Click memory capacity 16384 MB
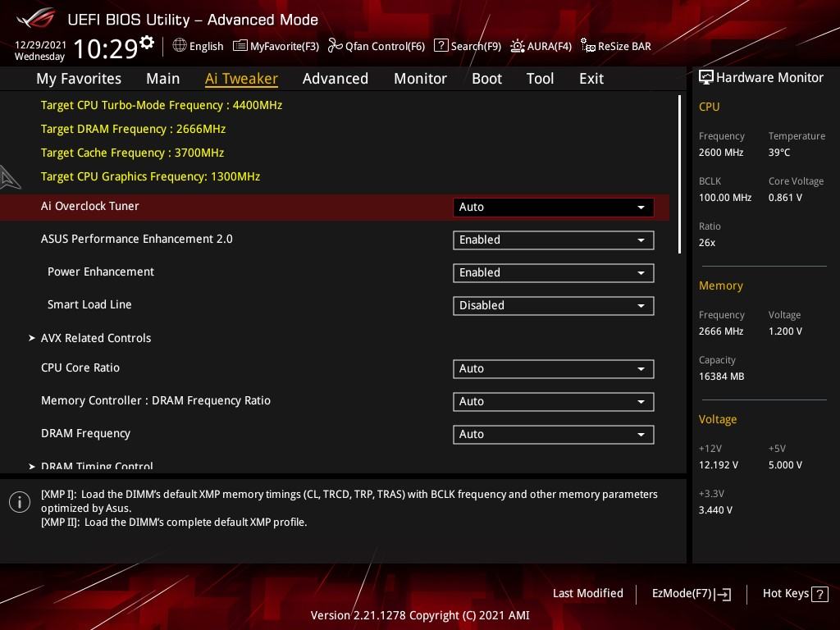Image resolution: width=840 pixels, height=630 pixels. pyautogui.click(x=721, y=377)
